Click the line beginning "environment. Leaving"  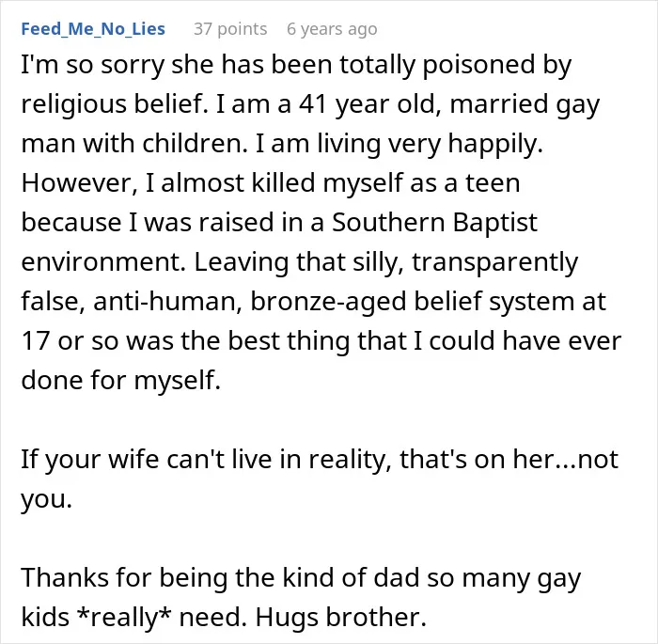click(x=300, y=263)
